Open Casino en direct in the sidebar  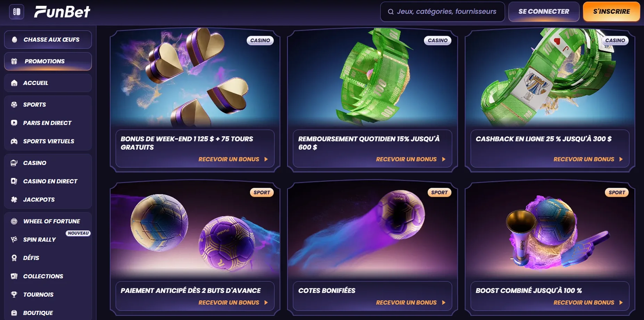[48, 181]
